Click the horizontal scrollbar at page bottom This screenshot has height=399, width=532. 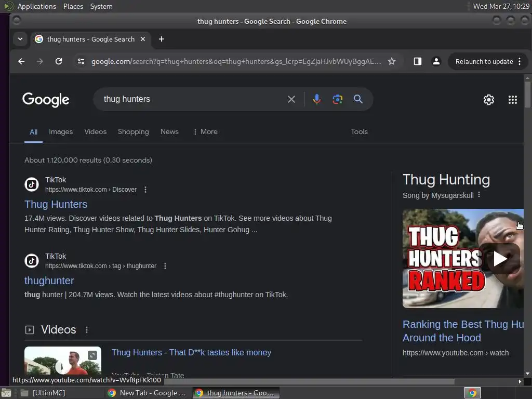pyautogui.click(x=309, y=381)
